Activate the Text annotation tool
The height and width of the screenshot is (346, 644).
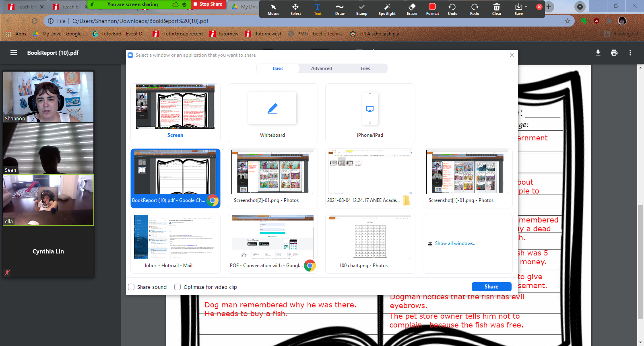tap(318, 9)
